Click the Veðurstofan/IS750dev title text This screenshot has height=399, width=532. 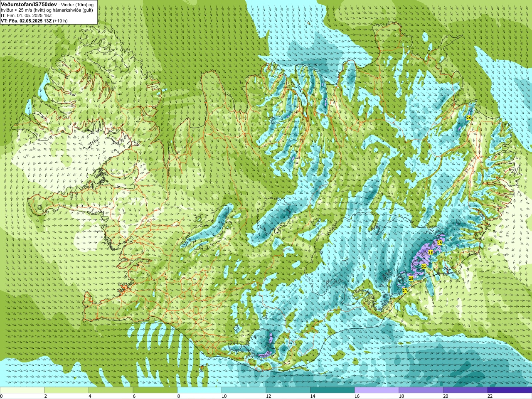[x=29, y=4]
